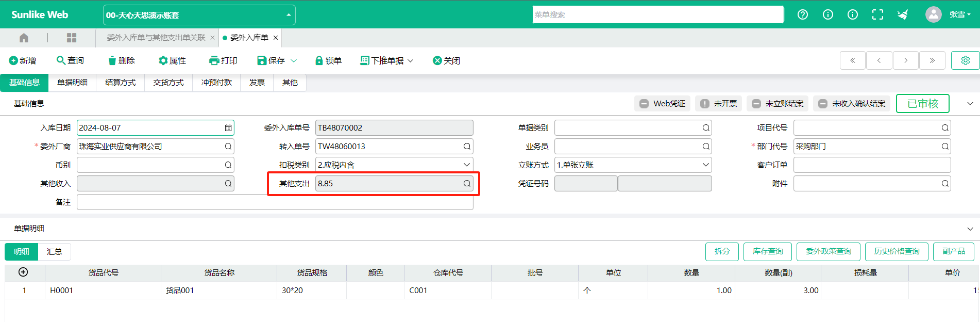Click the 打印 print button

[223, 60]
